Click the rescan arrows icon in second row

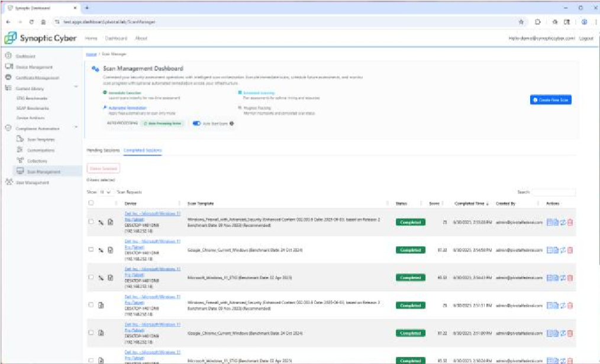click(563, 250)
